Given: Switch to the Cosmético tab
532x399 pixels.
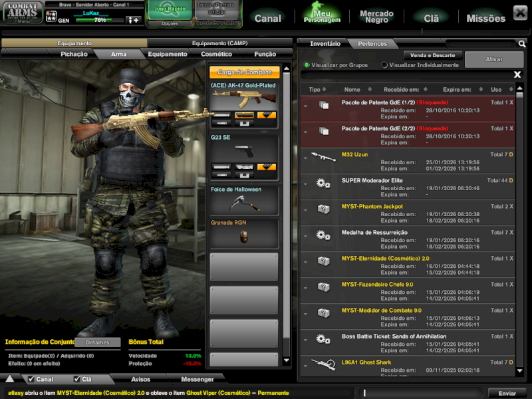Looking at the screenshot, I should click(x=216, y=54).
